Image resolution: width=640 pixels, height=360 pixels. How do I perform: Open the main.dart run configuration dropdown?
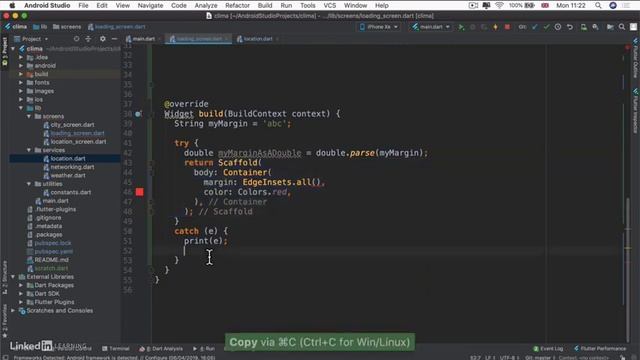click(x=431, y=27)
